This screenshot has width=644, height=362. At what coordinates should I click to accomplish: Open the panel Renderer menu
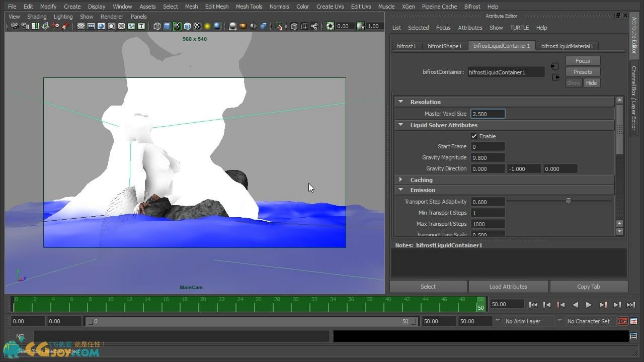coord(112,17)
